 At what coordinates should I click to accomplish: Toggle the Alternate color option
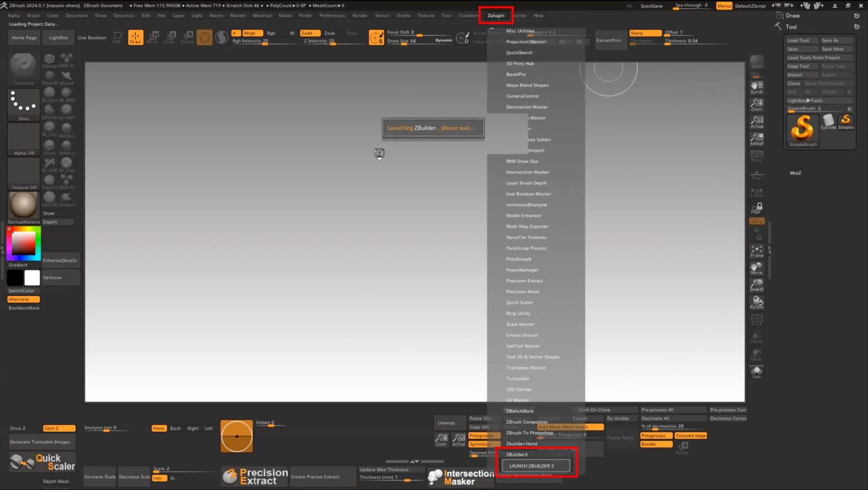tap(23, 299)
